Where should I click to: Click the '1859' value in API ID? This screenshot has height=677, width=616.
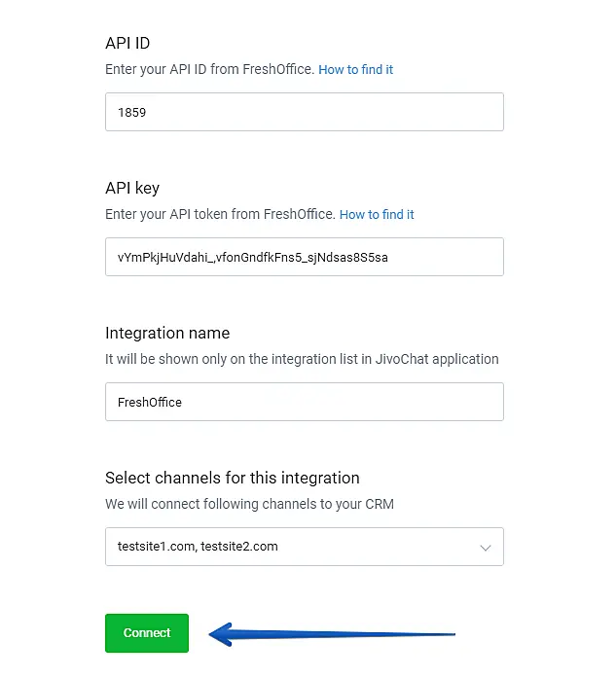point(132,112)
